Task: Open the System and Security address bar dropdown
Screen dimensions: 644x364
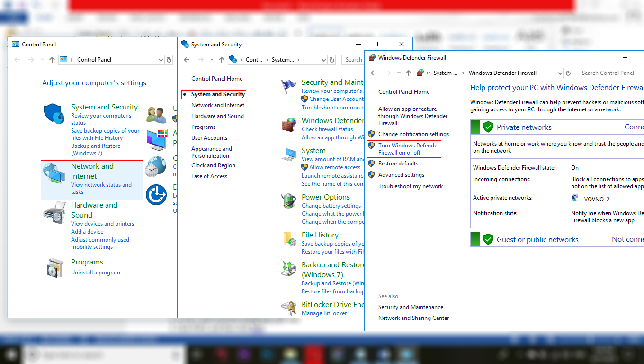Action: (324, 60)
